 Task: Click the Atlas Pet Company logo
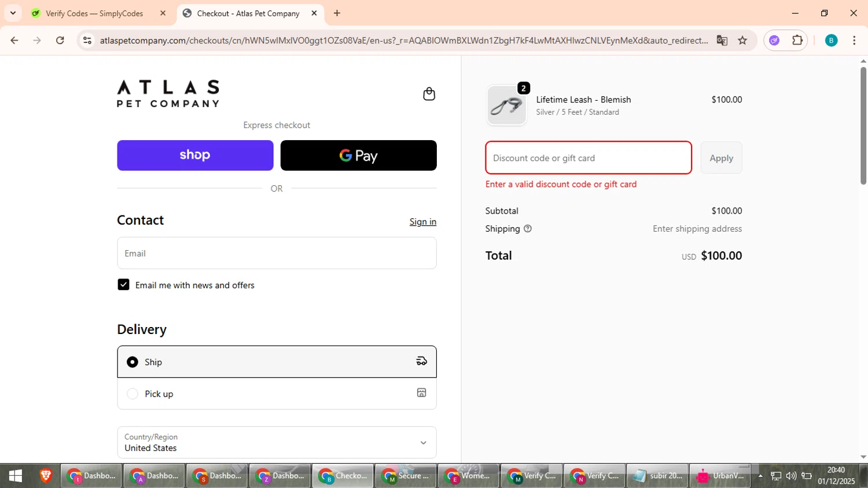pos(168,93)
